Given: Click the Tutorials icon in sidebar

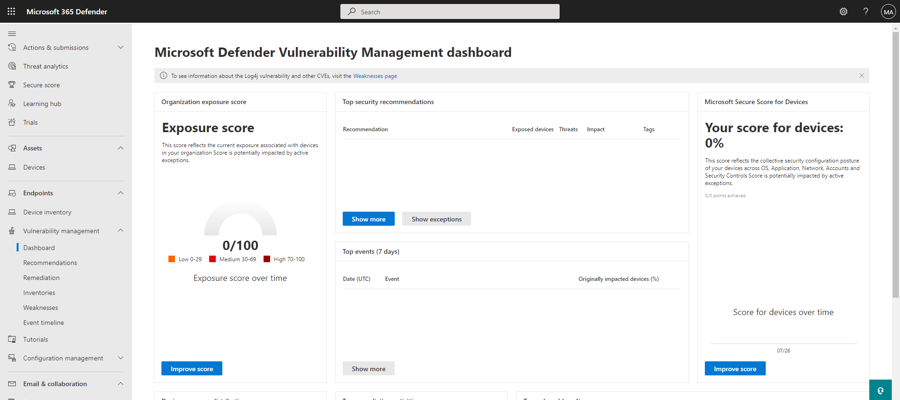Looking at the screenshot, I should click(11, 339).
